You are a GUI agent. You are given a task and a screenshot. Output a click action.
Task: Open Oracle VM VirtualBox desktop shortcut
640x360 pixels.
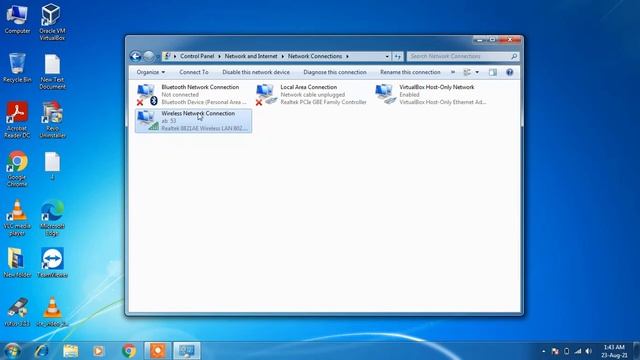52,22
